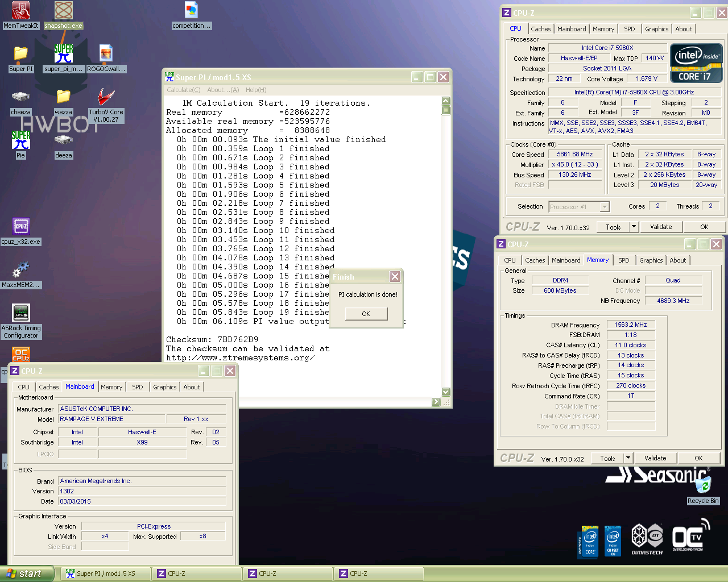728x582 pixels.
Task: Close the Finish dialog
Action: point(395,277)
